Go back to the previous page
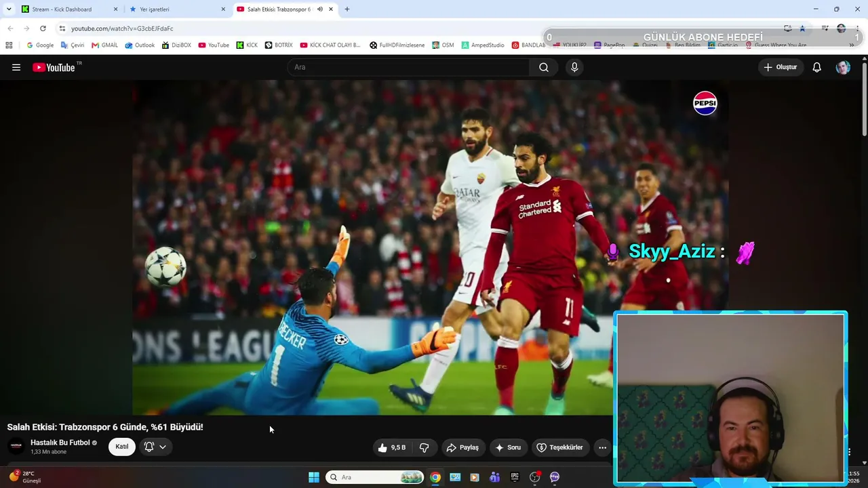 [x=10, y=28]
